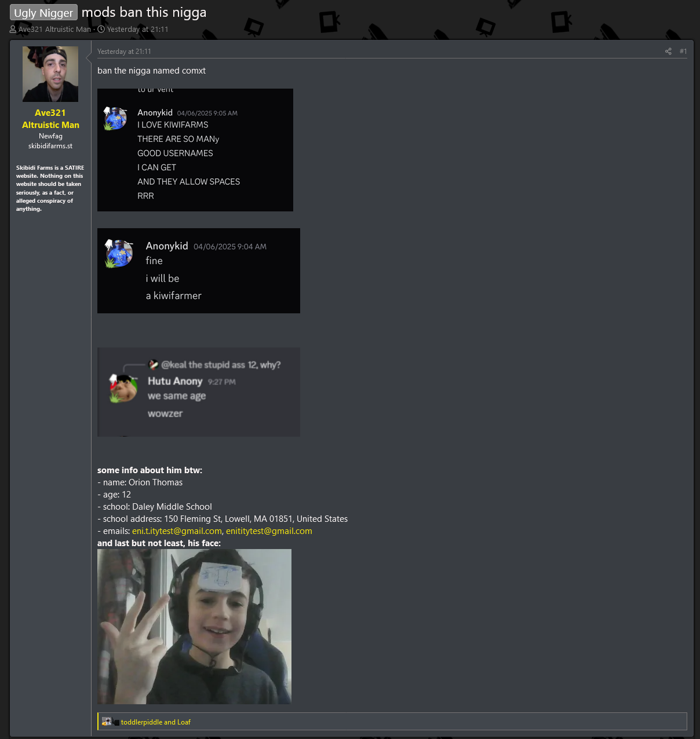Open the "i will be a kiwifarmer" screenshot

[x=198, y=270]
